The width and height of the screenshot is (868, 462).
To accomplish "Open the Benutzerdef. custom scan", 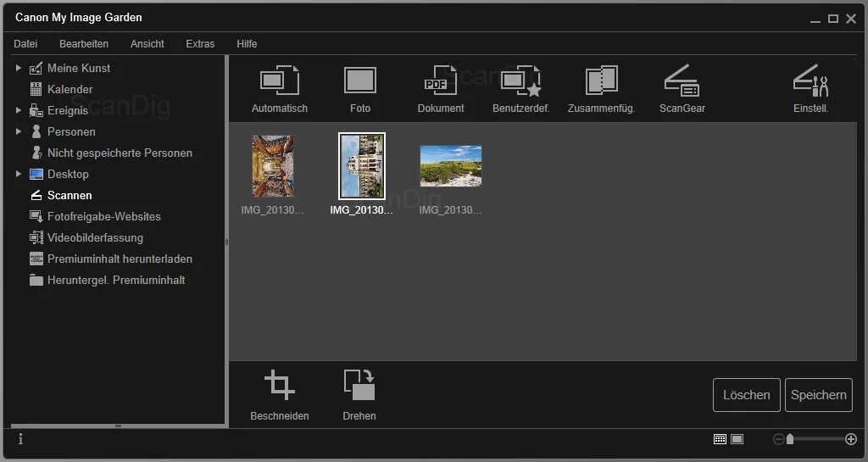I will pyautogui.click(x=521, y=88).
